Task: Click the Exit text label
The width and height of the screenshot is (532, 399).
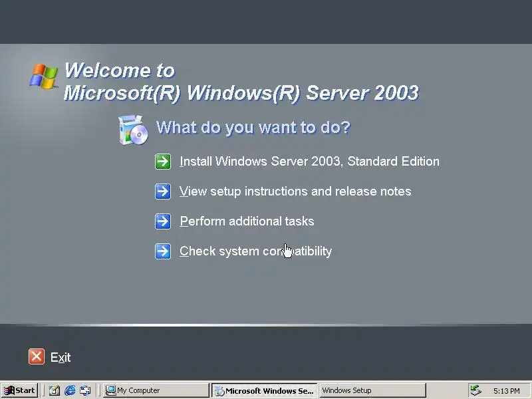Action: pos(61,357)
